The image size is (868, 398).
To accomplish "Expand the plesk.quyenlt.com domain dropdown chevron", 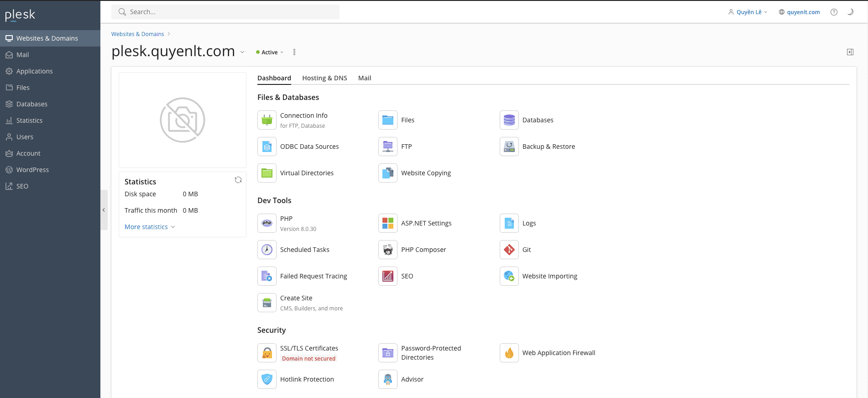I will 242,52.
